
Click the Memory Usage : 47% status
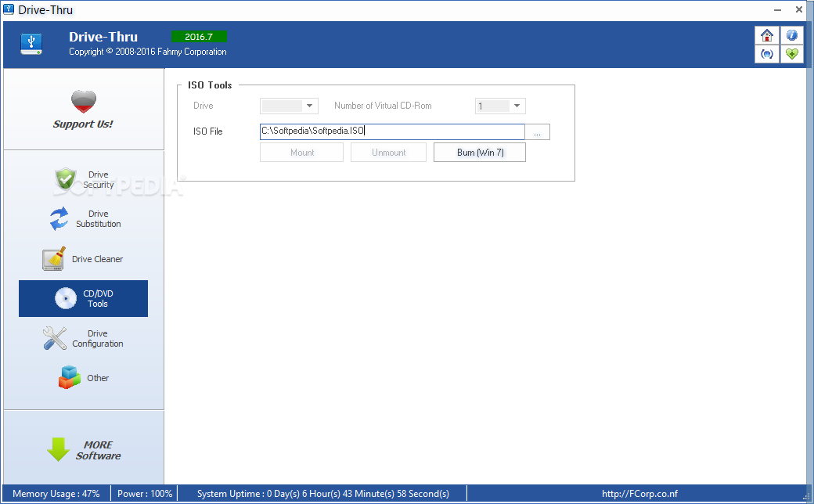(56, 494)
